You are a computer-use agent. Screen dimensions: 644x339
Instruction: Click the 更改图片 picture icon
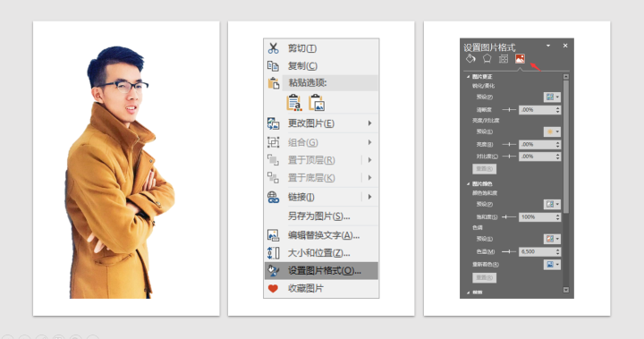point(273,123)
